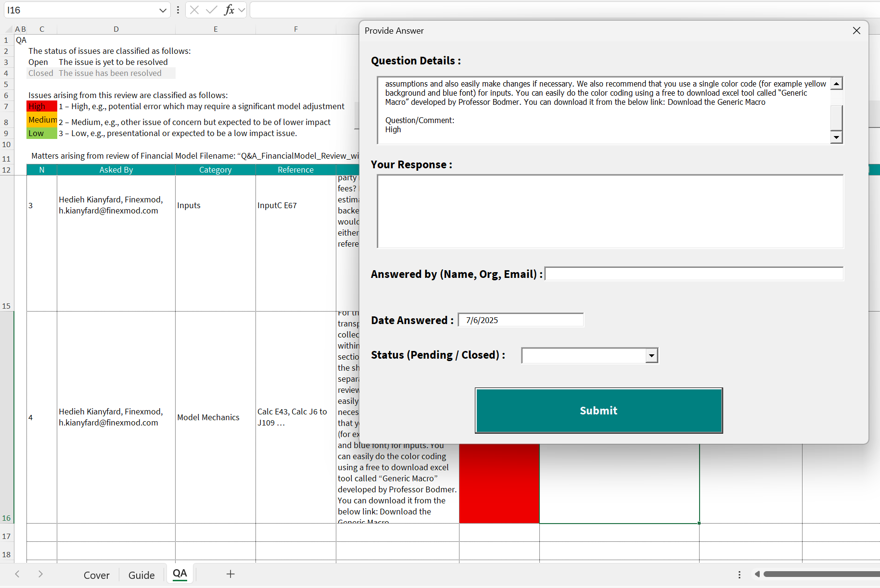Image resolution: width=880 pixels, height=588 pixels.
Task: Select column C header
Action: pyautogui.click(x=42, y=29)
